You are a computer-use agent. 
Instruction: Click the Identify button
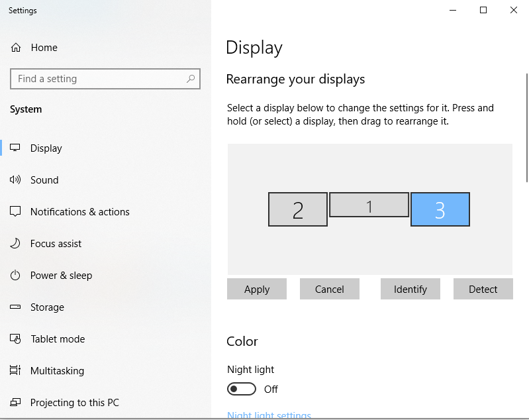pyautogui.click(x=410, y=289)
